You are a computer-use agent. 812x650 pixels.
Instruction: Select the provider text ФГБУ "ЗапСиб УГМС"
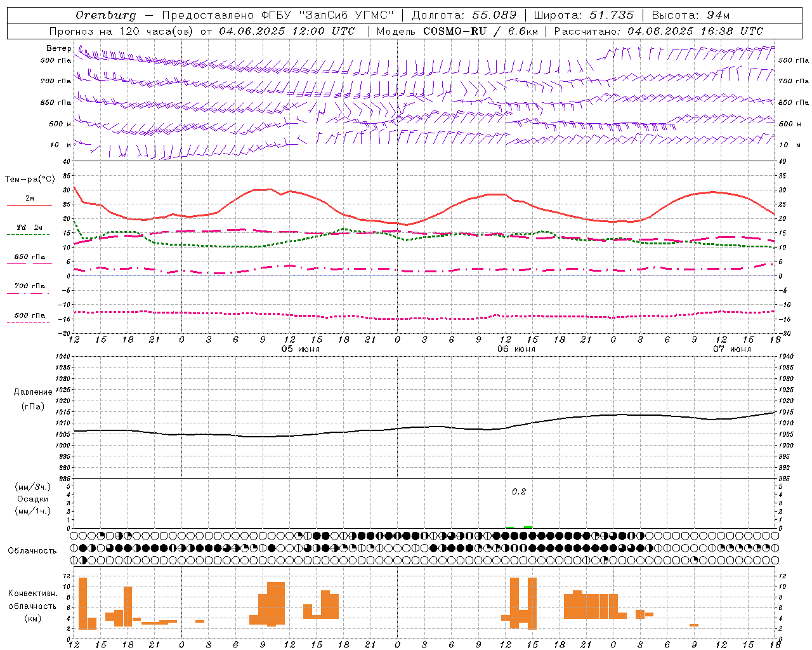point(327,15)
